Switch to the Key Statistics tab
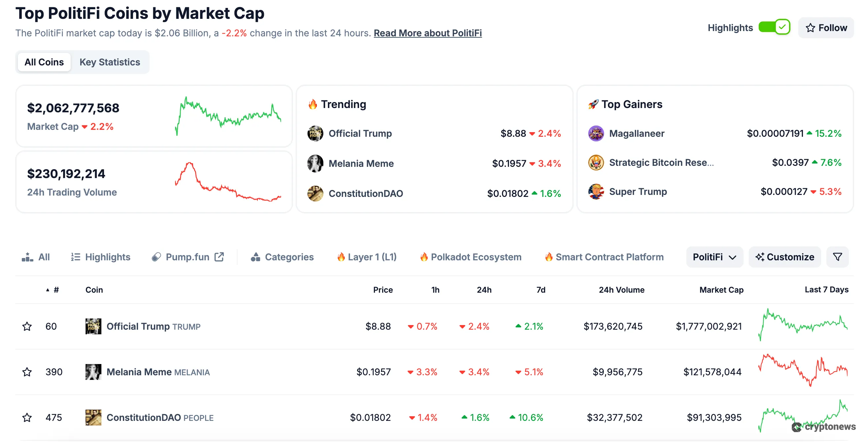Viewport: 868px width, 442px height. [110, 62]
